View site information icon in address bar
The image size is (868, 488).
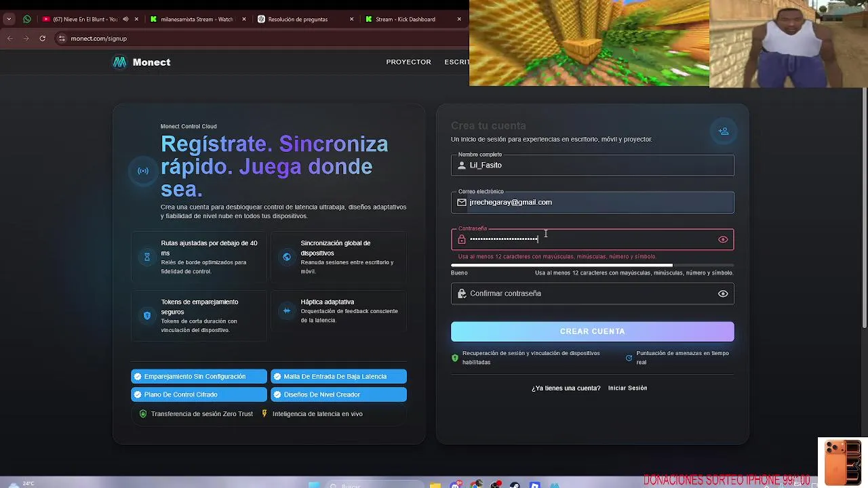62,39
